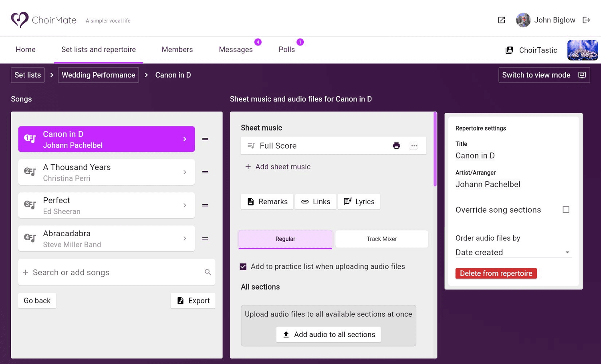601x364 pixels.
Task: Open the Polls tab
Action: (287, 50)
